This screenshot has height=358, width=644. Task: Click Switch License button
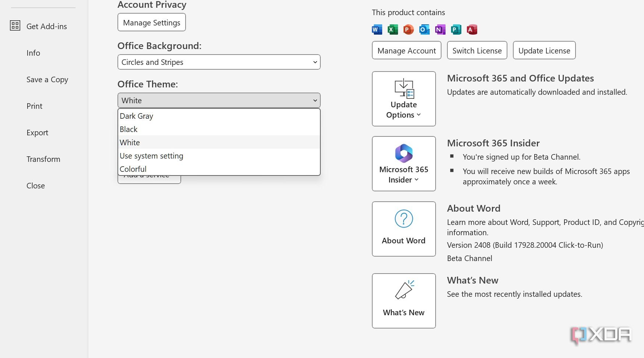point(477,51)
